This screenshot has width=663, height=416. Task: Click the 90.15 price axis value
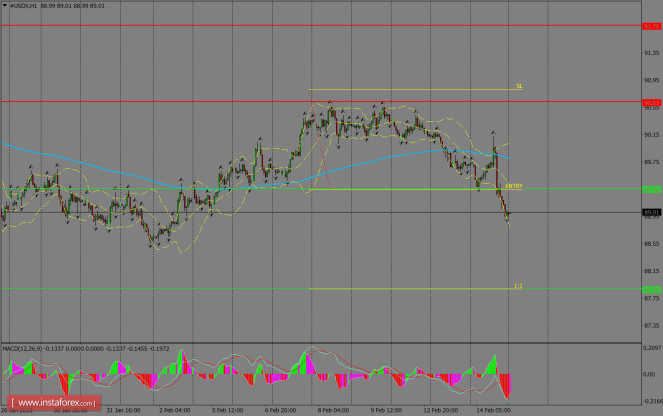click(x=652, y=135)
